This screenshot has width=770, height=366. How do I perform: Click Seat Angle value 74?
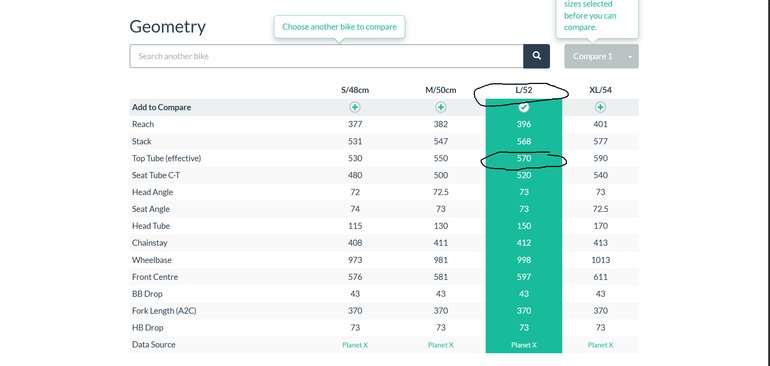355,209
